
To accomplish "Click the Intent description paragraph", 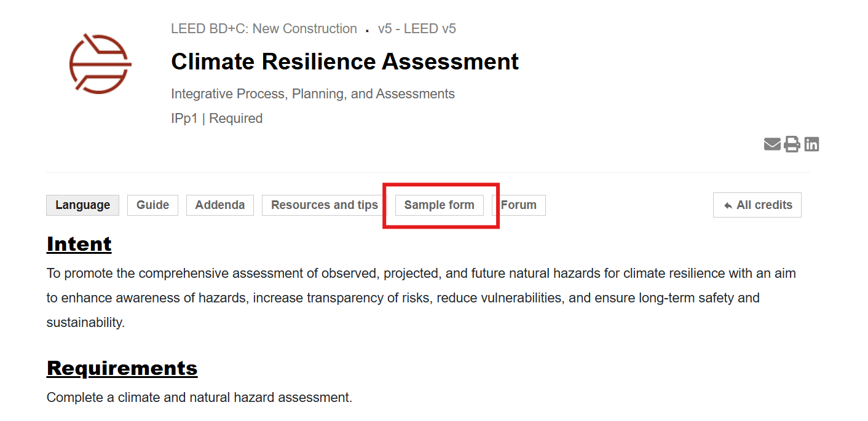I will pyautogui.click(x=421, y=297).
